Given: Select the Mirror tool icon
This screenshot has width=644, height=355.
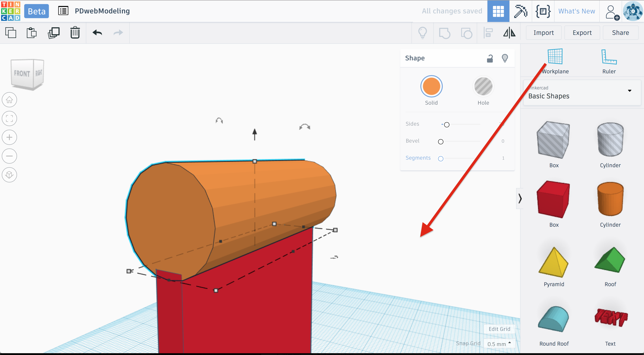Looking at the screenshot, I should point(509,33).
